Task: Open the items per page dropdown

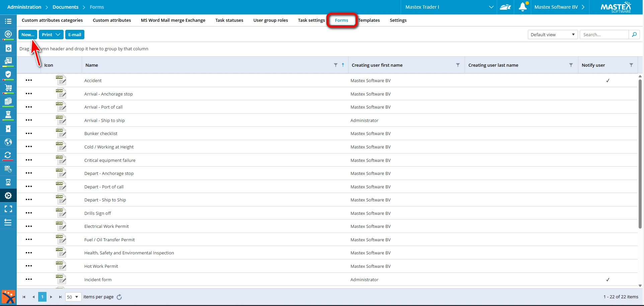Action: click(x=73, y=297)
